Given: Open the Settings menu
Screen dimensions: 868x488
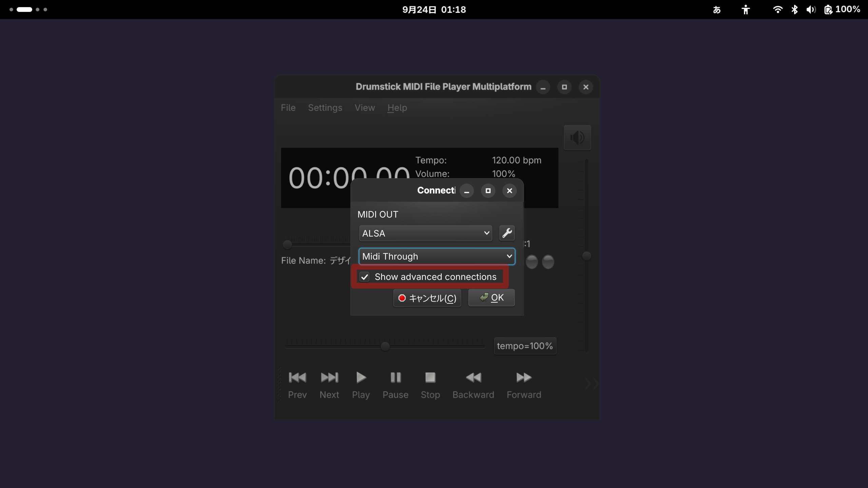Looking at the screenshot, I should click(x=325, y=108).
